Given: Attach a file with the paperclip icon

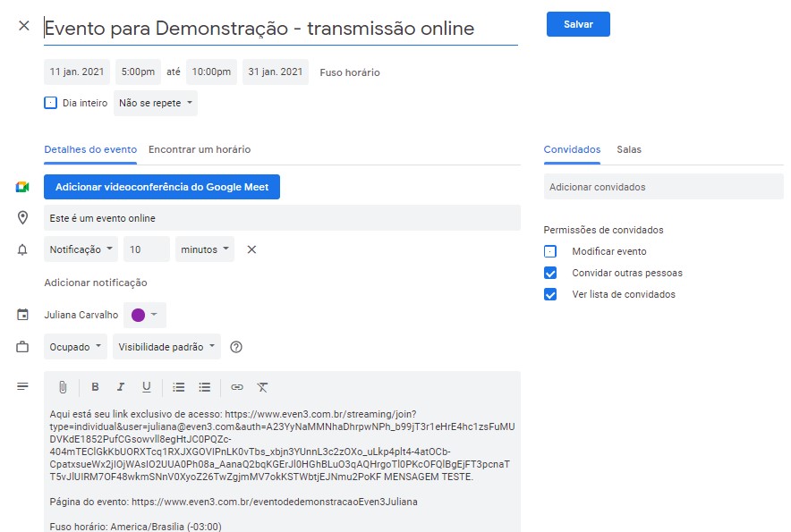Looking at the screenshot, I should pyautogui.click(x=63, y=387).
